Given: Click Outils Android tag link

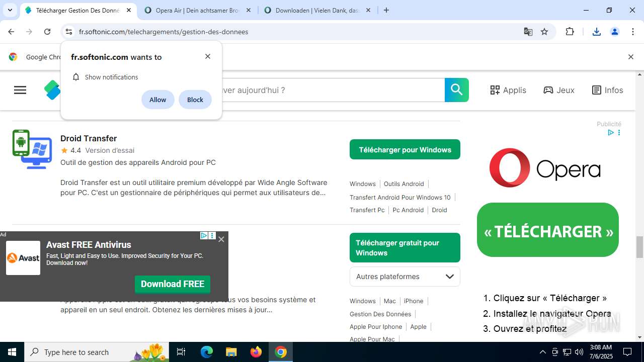Looking at the screenshot, I should click(404, 184).
